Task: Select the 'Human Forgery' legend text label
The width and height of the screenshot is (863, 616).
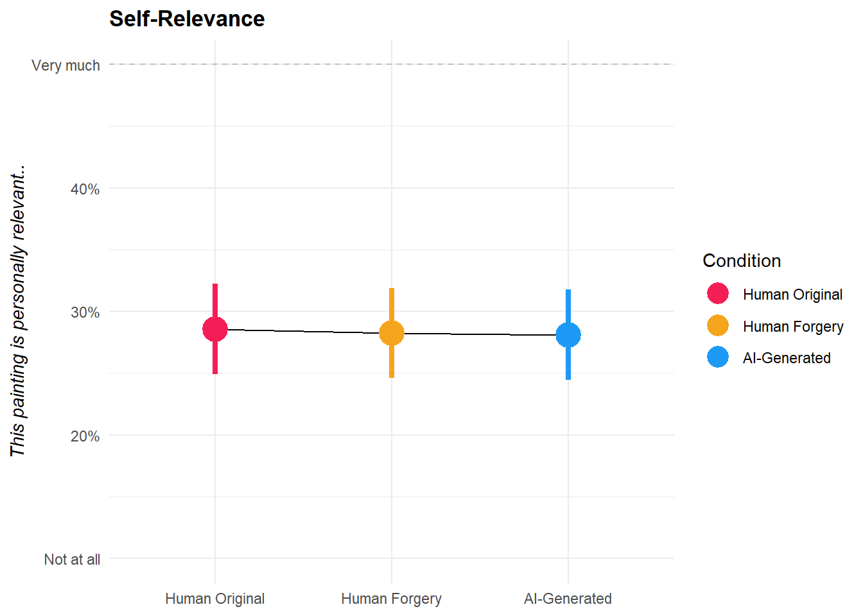Action: coord(793,327)
